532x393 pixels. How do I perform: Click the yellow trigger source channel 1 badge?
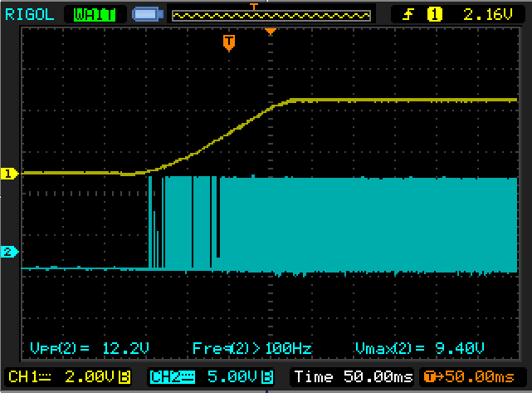click(434, 15)
